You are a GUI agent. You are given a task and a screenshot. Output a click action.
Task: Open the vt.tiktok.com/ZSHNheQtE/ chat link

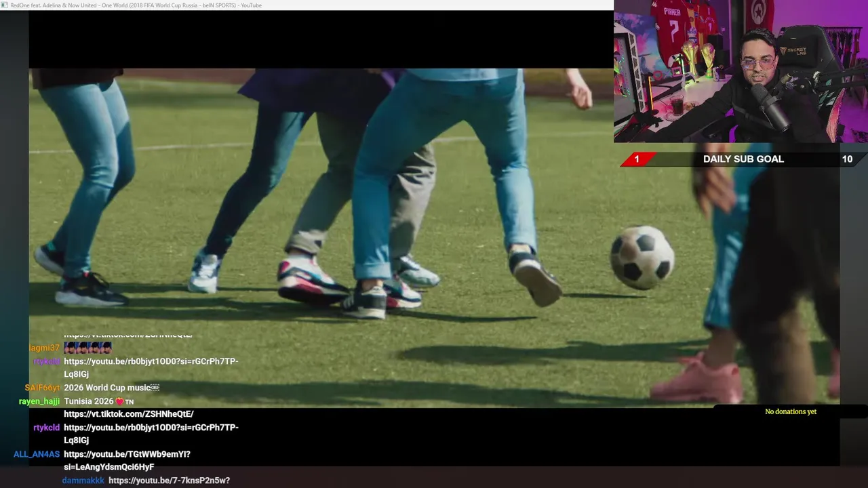click(129, 414)
